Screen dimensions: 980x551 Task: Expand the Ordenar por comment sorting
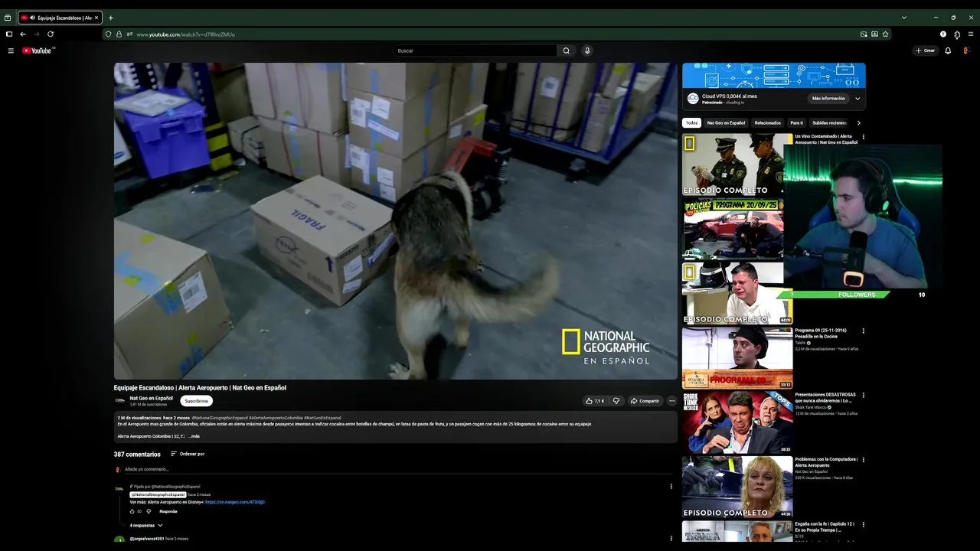[x=188, y=454]
